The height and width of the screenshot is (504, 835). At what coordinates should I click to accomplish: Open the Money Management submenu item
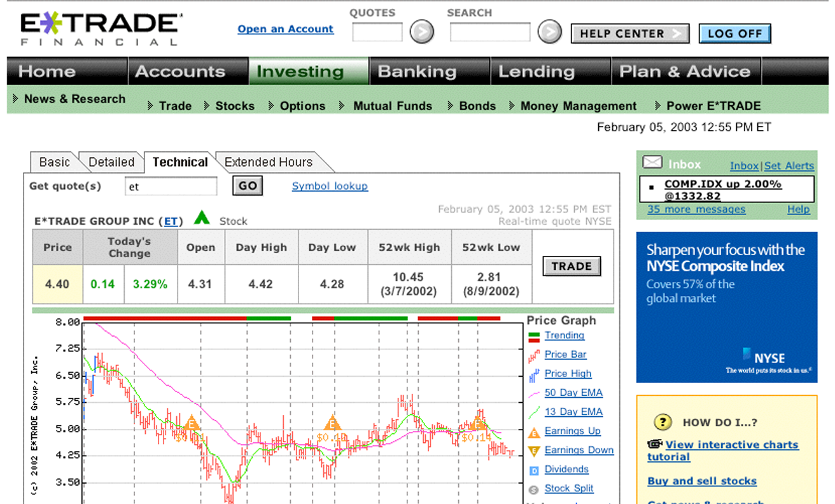click(579, 106)
